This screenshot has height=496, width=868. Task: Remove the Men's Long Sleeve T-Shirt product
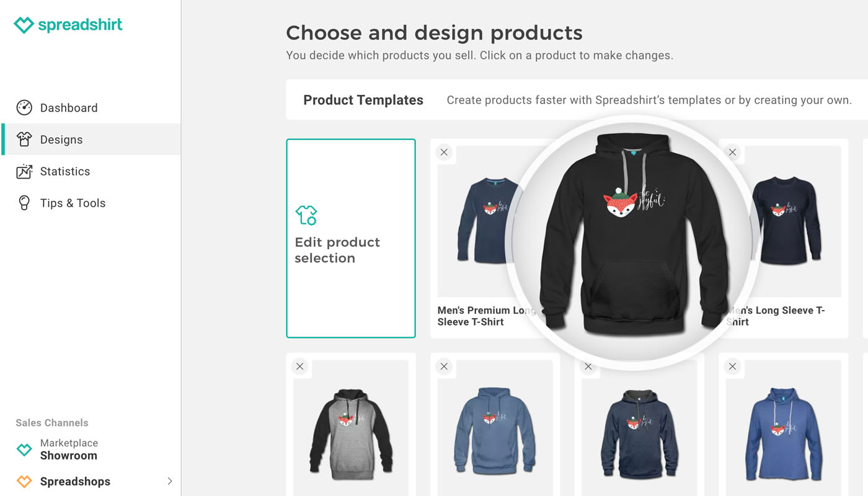click(x=732, y=152)
